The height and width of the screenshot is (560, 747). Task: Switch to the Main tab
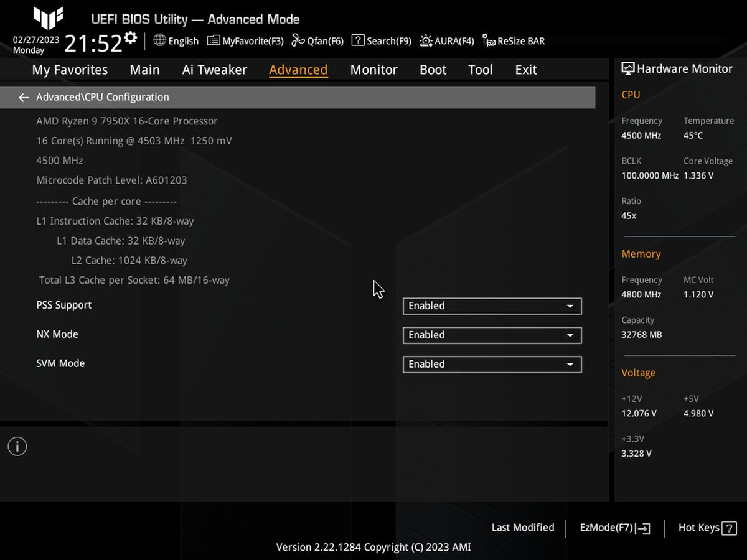point(144,70)
